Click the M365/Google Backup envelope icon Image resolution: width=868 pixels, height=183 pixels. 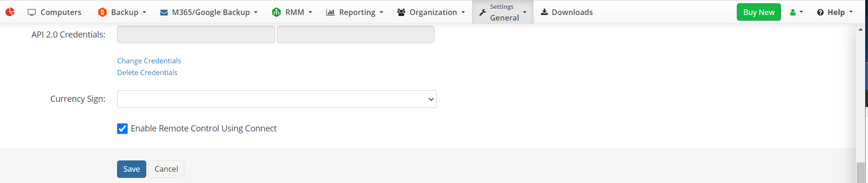coord(164,13)
